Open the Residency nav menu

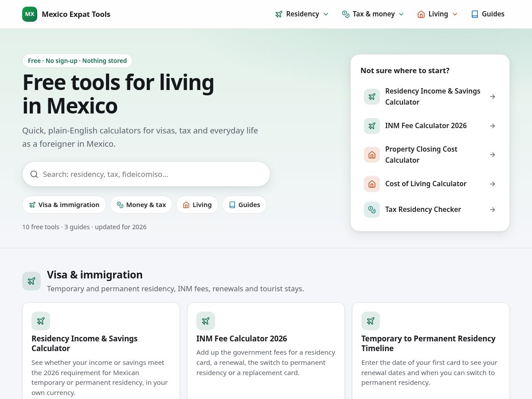click(302, 14)
